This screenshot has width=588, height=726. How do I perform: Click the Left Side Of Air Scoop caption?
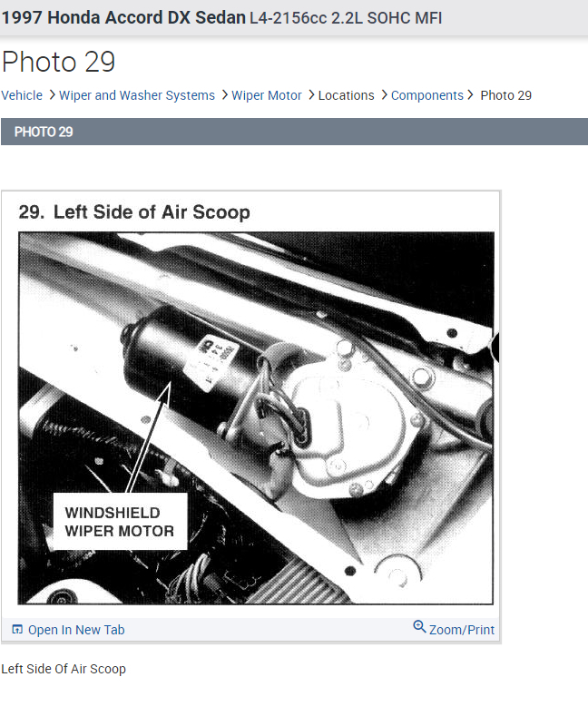click(x=64, y=669)
